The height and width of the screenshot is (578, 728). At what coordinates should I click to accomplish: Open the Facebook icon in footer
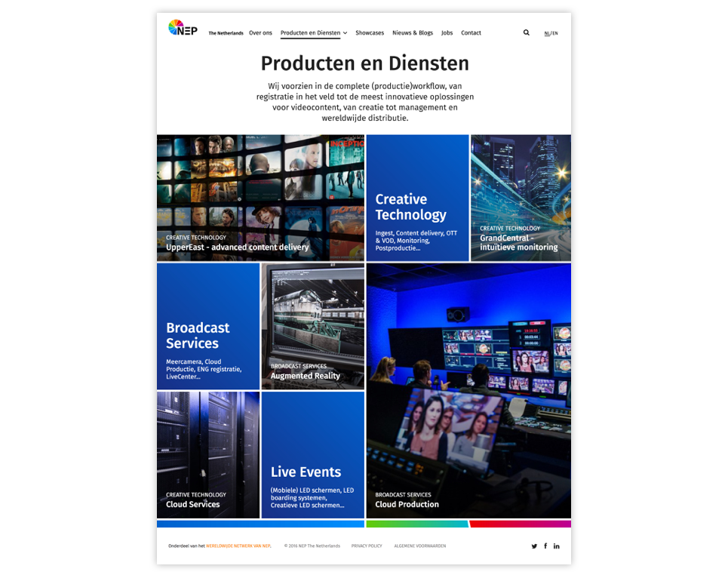tap(545, 546)
